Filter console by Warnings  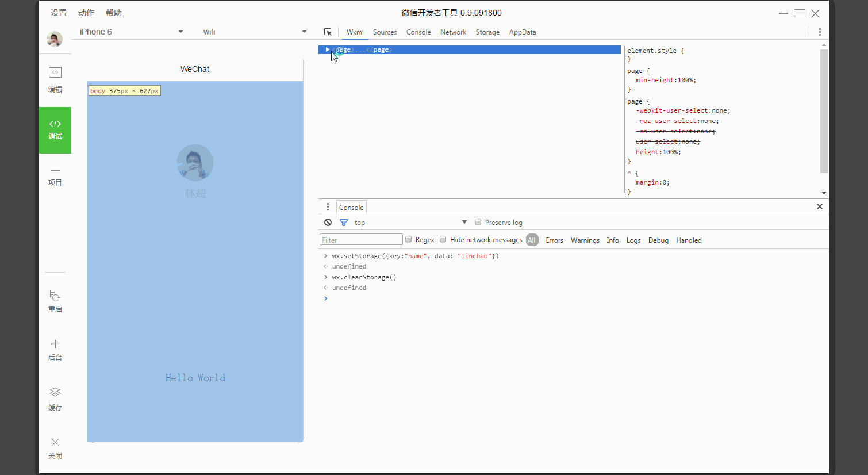[x=585, y=240]
